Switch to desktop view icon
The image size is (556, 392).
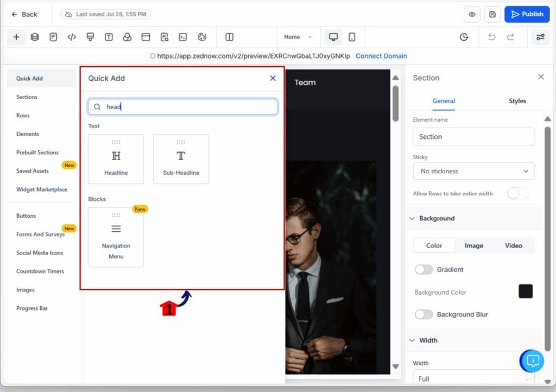point(333,37)
